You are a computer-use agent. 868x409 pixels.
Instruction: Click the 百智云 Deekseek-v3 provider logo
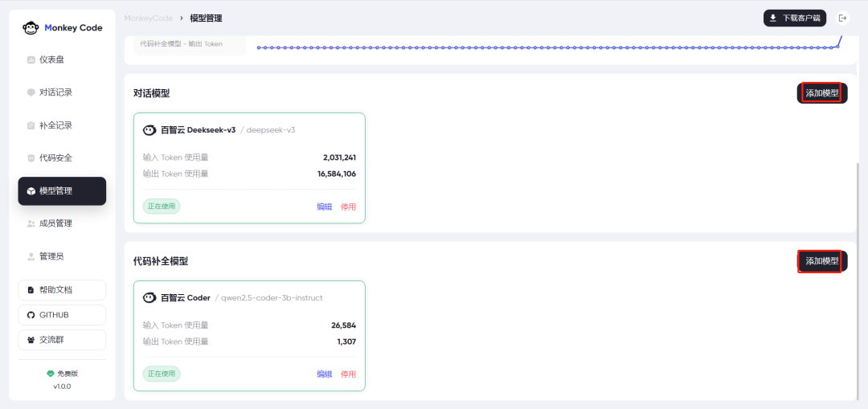(149, 131)
